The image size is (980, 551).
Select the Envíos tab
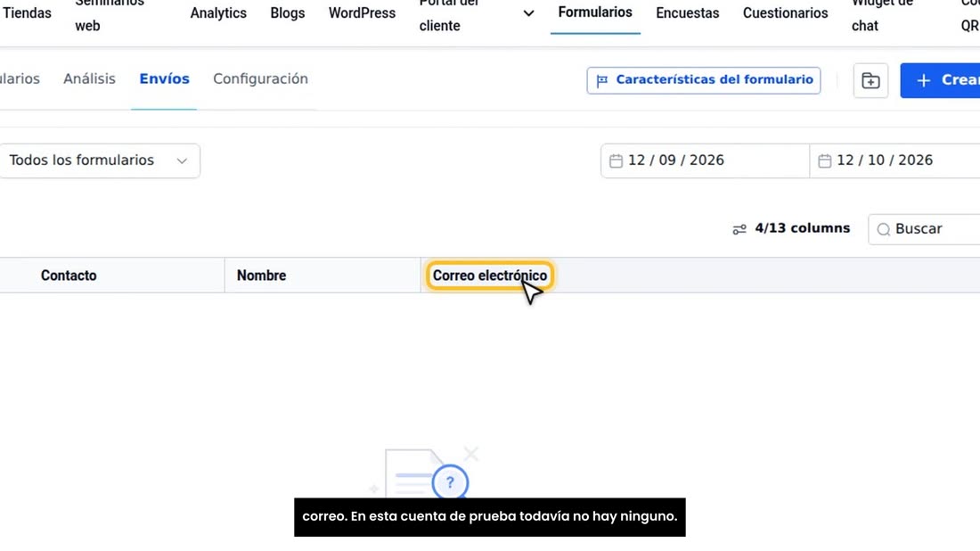coord(165,78)
